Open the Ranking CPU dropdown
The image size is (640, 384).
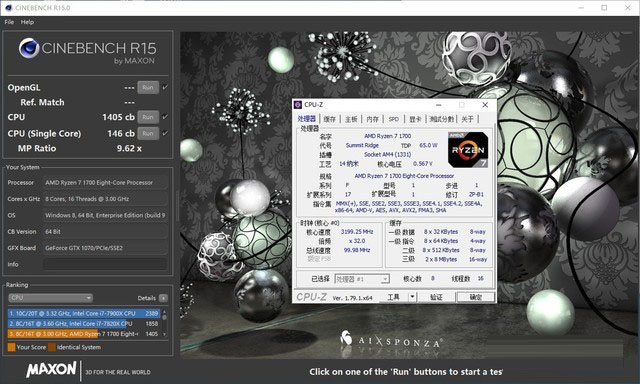(x=50, y=298)
